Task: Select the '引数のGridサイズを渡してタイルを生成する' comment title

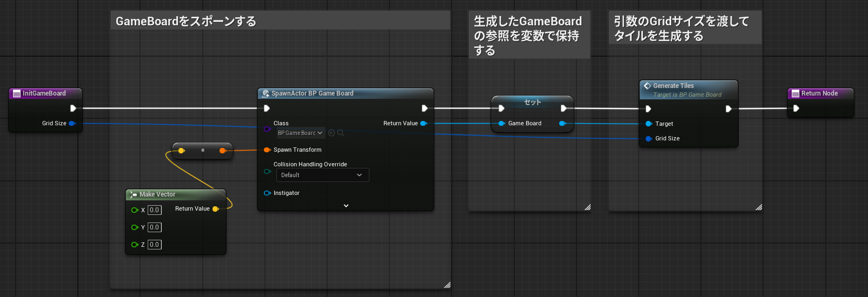Action: point(681,29)
